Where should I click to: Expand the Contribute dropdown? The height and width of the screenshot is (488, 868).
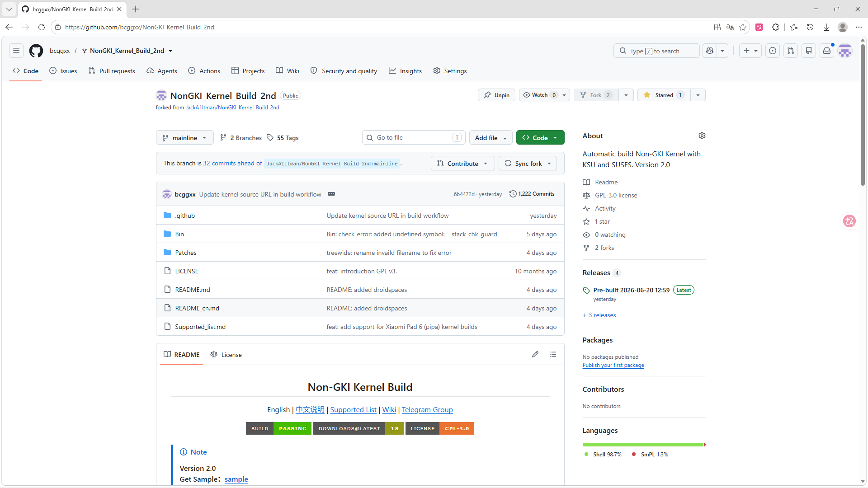tap(463, 164)
